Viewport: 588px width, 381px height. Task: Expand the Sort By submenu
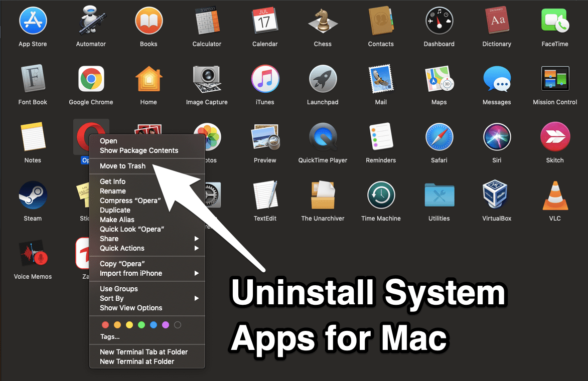[x=147, y=299]
